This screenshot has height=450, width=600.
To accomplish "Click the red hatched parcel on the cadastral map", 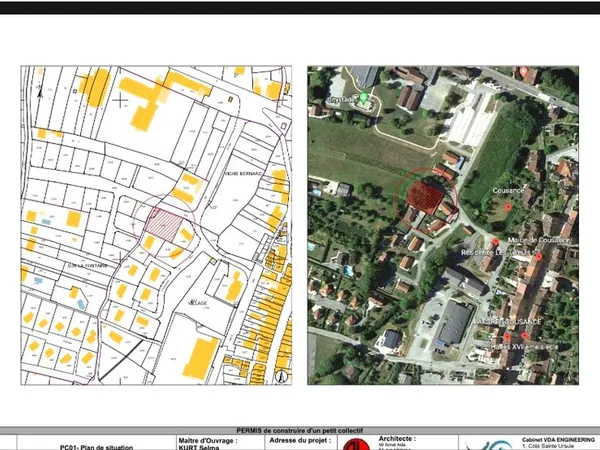I will pyautogui.click(x=165, y=226).
